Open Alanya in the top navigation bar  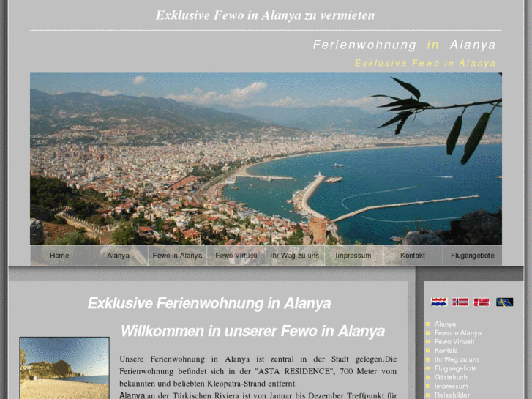click(x=119, y=256)
